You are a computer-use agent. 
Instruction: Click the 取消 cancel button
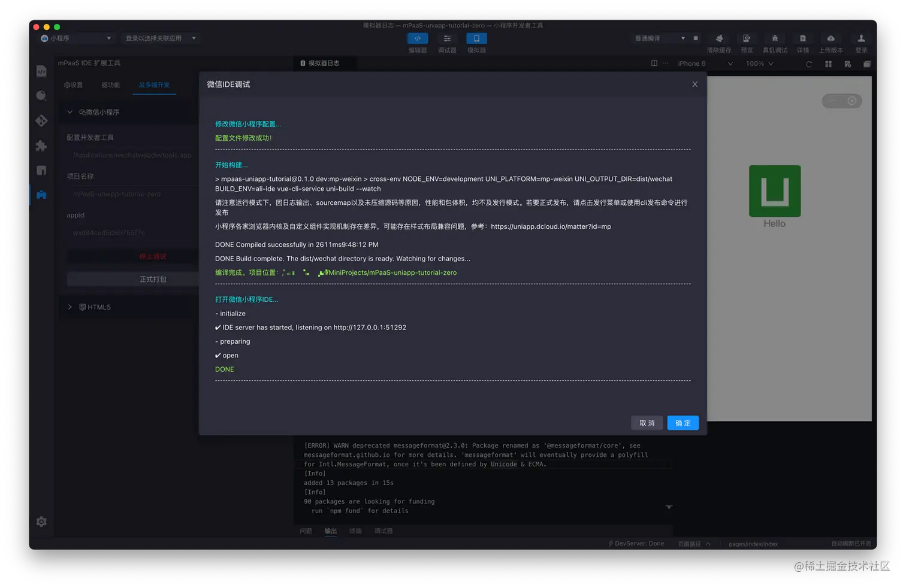[647, 423]
